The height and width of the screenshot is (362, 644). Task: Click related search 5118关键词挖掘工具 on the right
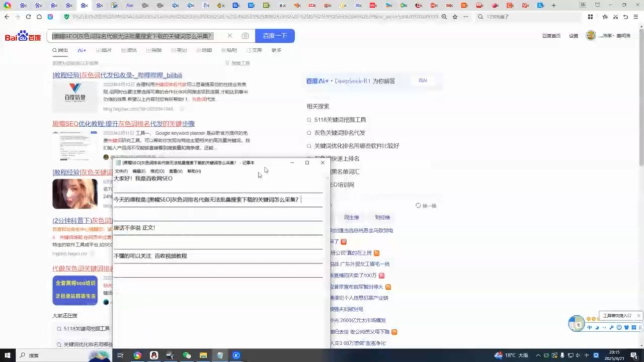pos(340,120)
